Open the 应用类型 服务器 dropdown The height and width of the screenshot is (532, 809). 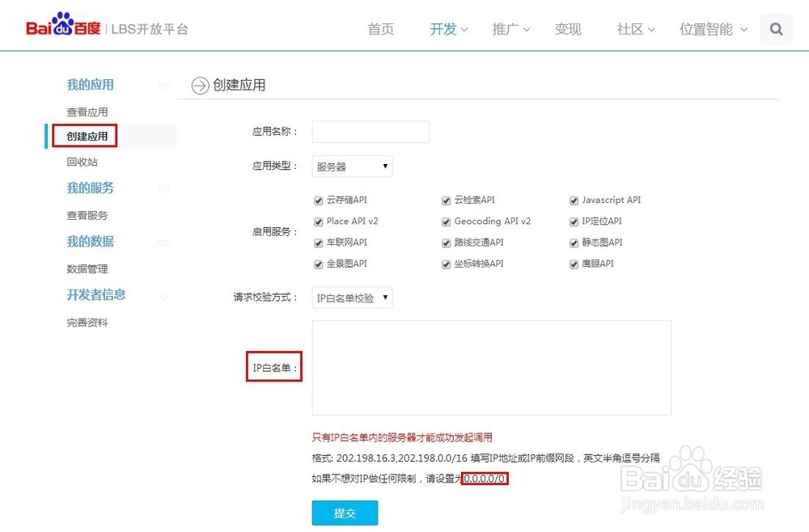coord(352,166)
